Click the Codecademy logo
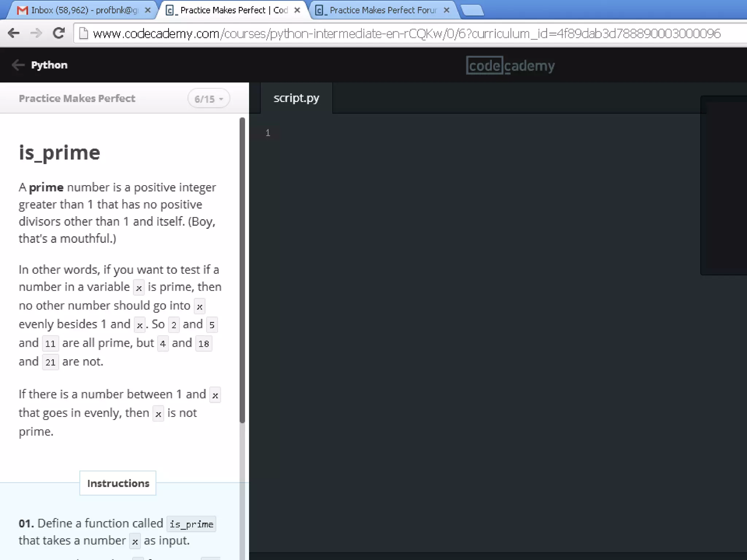Viewport: 747px width, 560px height. click(x=510, y=66)
